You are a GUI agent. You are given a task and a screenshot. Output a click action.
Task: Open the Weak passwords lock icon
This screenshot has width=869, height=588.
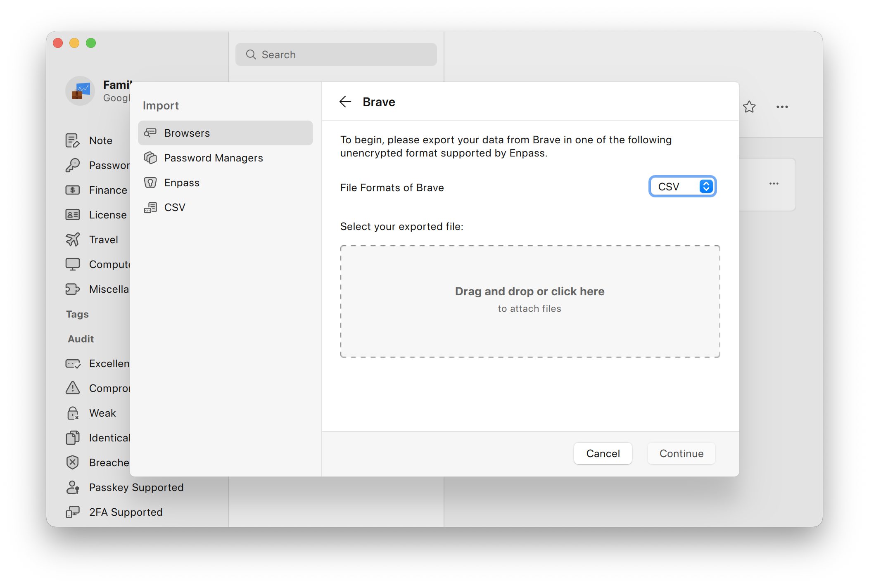point(73,413)
